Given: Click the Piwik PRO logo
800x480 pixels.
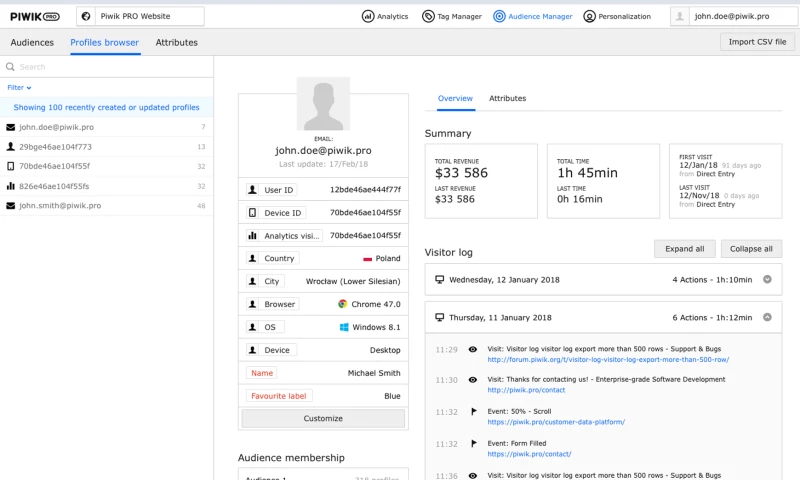Looking at the screenshot, I should click(x=35, y=16).
